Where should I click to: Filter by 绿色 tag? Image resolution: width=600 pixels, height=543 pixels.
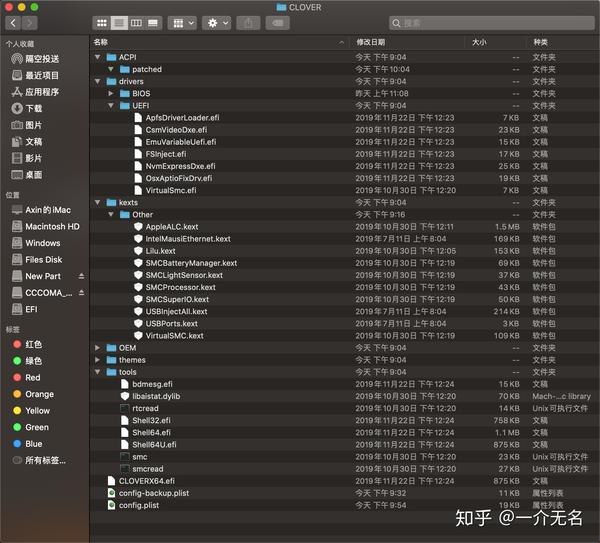[27, 361]
